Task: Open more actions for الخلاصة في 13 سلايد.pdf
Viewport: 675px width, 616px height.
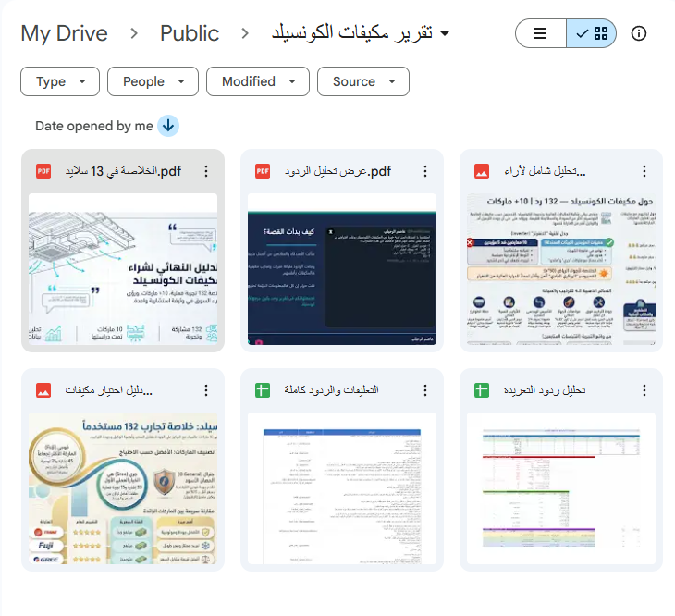Action: (206, 171)
